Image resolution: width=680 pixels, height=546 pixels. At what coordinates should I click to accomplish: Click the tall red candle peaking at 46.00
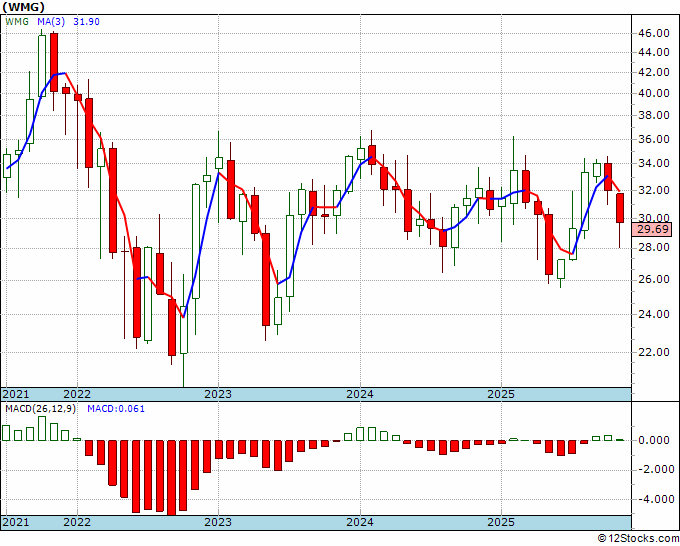point(54,62)
